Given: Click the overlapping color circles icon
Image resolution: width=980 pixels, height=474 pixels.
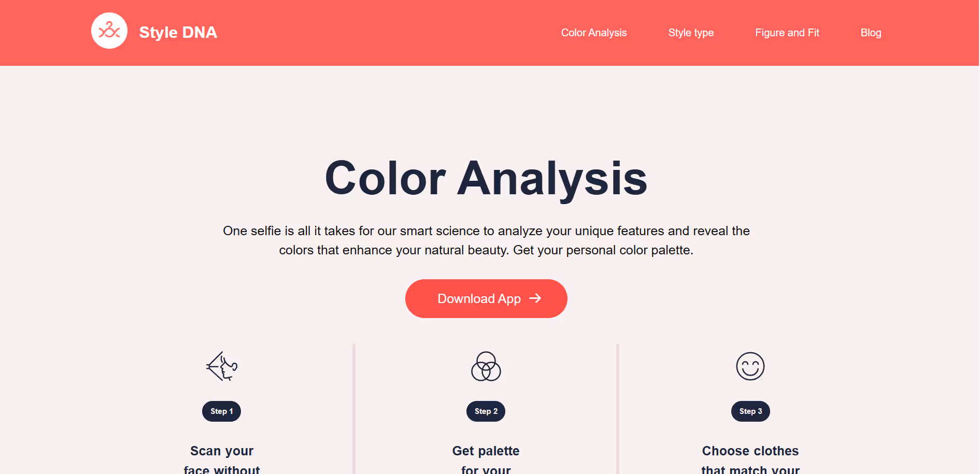Looking at the screenshot, I should [486, 366].
